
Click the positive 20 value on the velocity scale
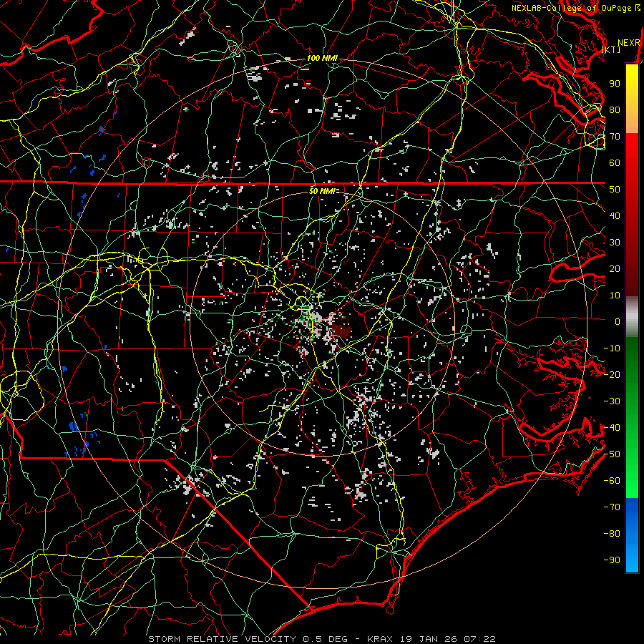[615, 269]
